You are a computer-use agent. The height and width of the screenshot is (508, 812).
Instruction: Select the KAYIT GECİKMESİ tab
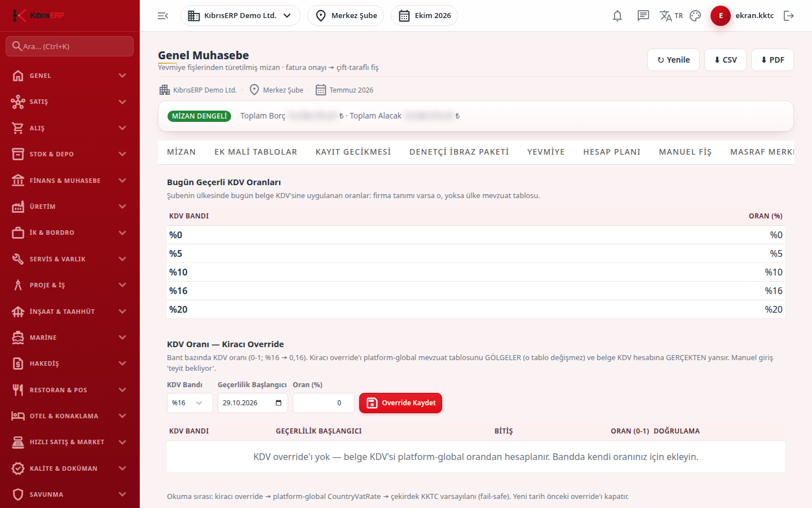[353, 152]
